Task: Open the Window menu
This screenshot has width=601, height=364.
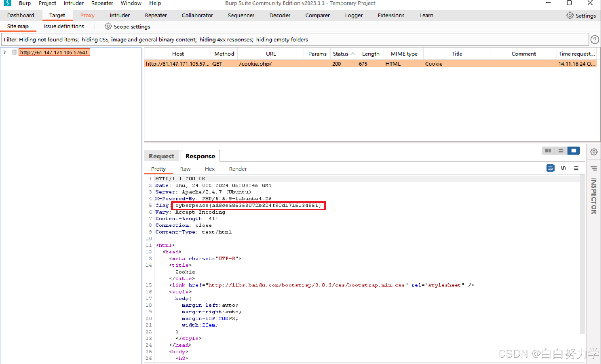Action: point(131,3)
